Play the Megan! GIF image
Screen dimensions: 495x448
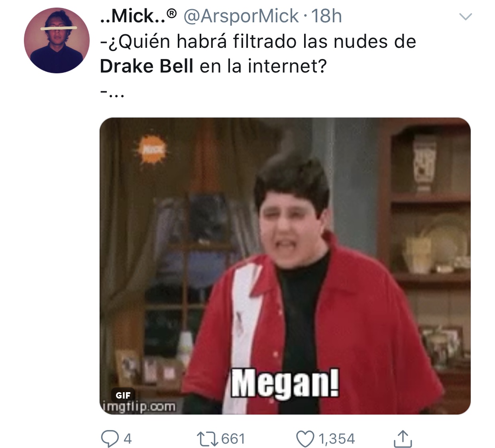(x=285, y=266)
